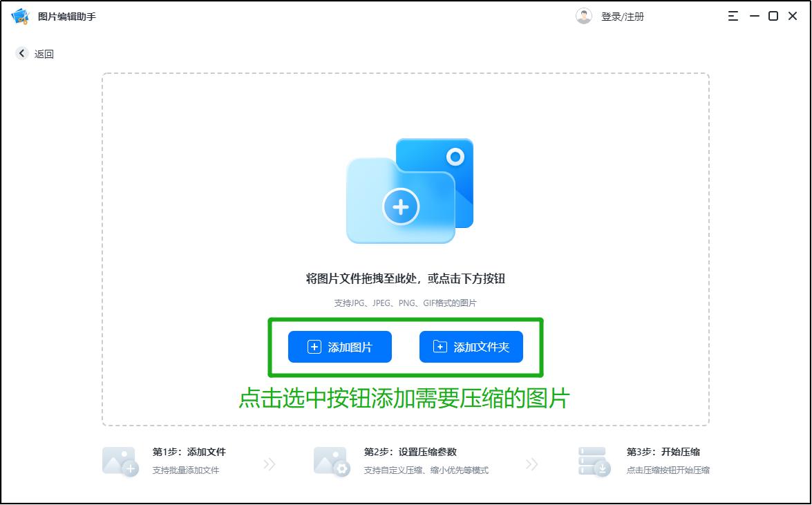Image resolution: width=812 pixels, height=505 pixels.
Task: Click the 图片编辑助手 app logo icon
Action: [21, 15]
